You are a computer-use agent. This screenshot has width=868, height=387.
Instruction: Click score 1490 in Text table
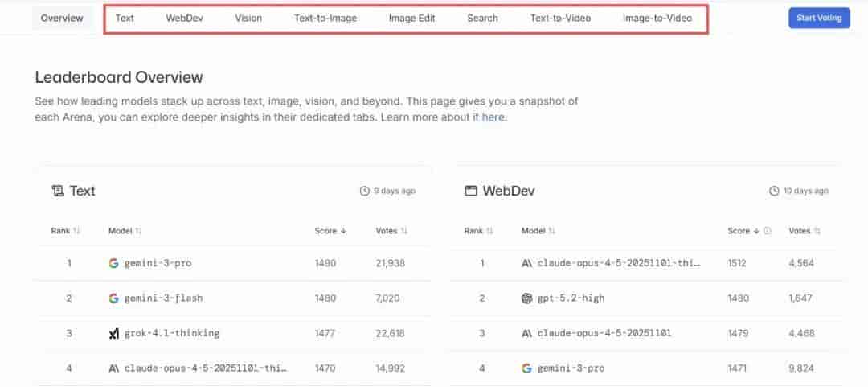tap(325, 263)
